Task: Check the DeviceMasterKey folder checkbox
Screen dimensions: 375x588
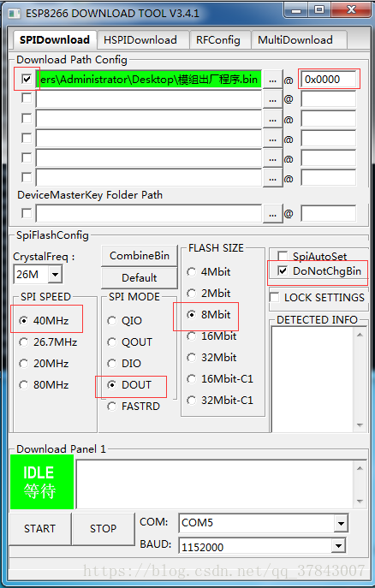Action: [27, 213]
